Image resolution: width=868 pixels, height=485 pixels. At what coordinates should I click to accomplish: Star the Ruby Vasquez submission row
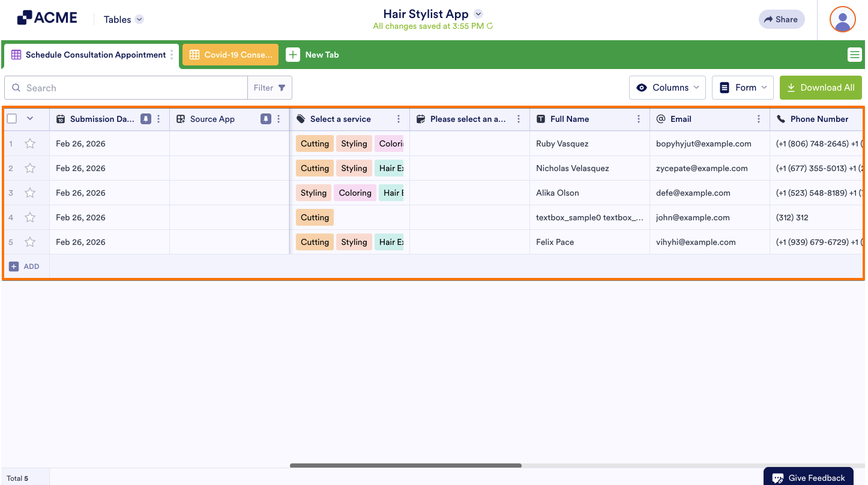tap(30, 143)
